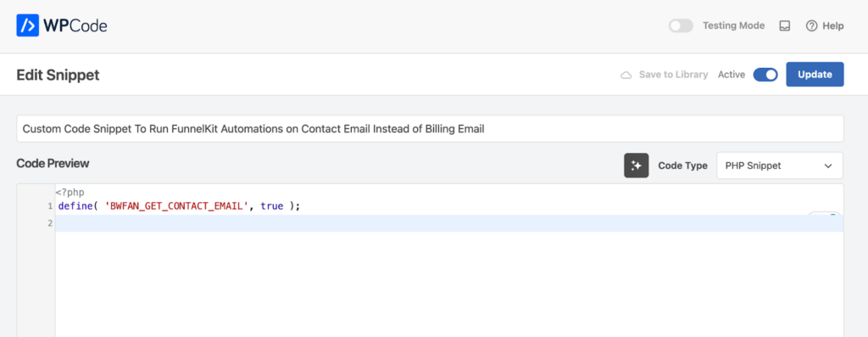The width and height of the screenshot is (868, 337).
Task: Click the 'true' keyword in code
Action: point(272,206)
